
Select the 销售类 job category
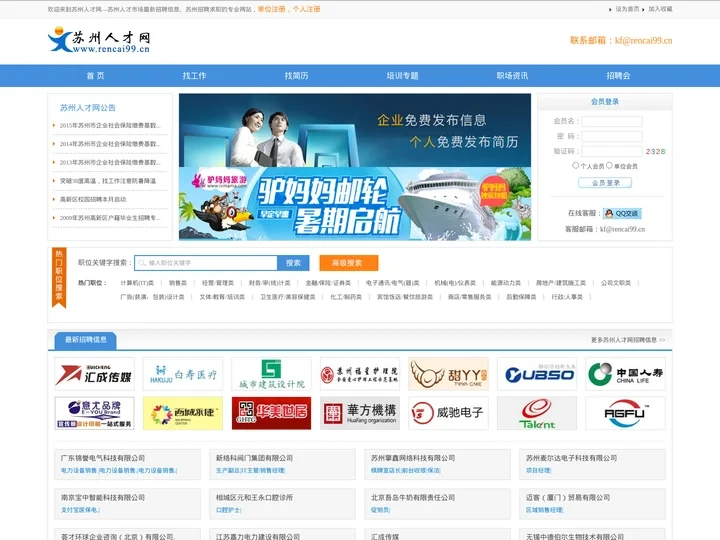[x=178, y=283]
